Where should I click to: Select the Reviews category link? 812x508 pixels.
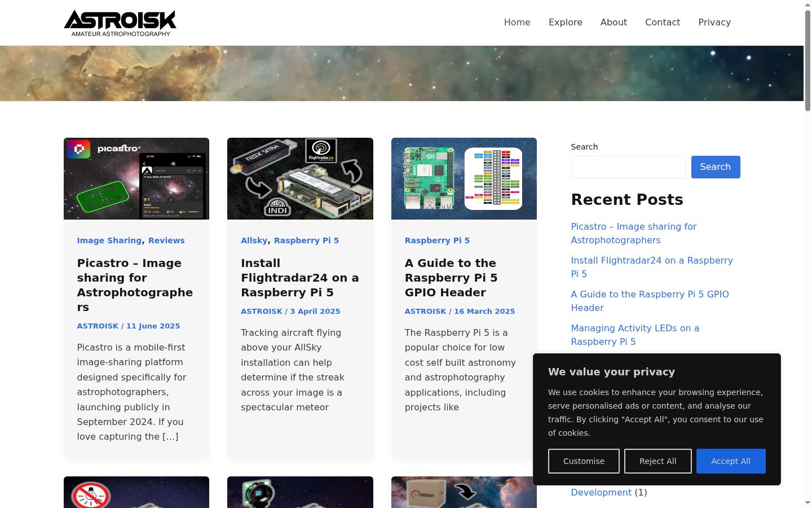166,240
